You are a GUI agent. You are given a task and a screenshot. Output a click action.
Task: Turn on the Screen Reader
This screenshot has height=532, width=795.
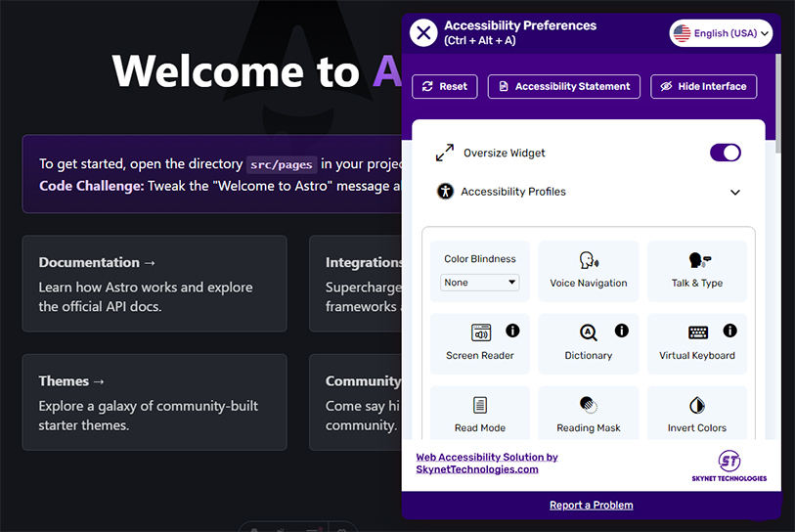click(x=479, y=344)
